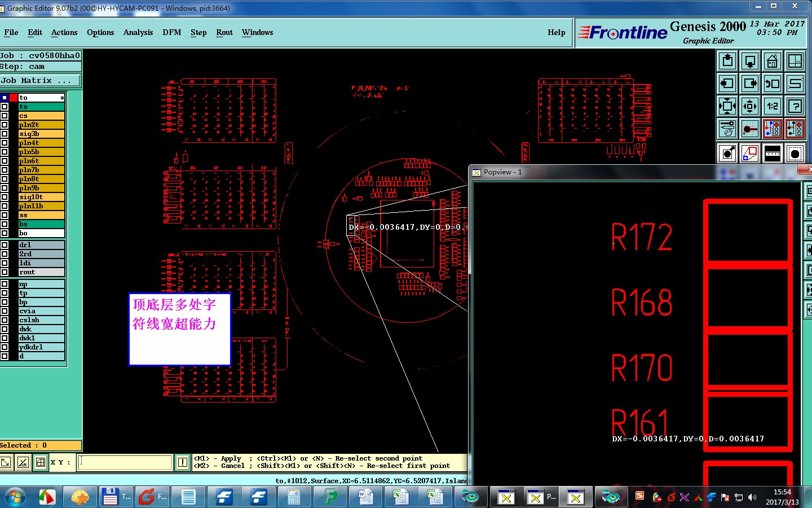Select the ldi layer name
Image resolution: width=812 pixels, height=508 pixels.
41,263
